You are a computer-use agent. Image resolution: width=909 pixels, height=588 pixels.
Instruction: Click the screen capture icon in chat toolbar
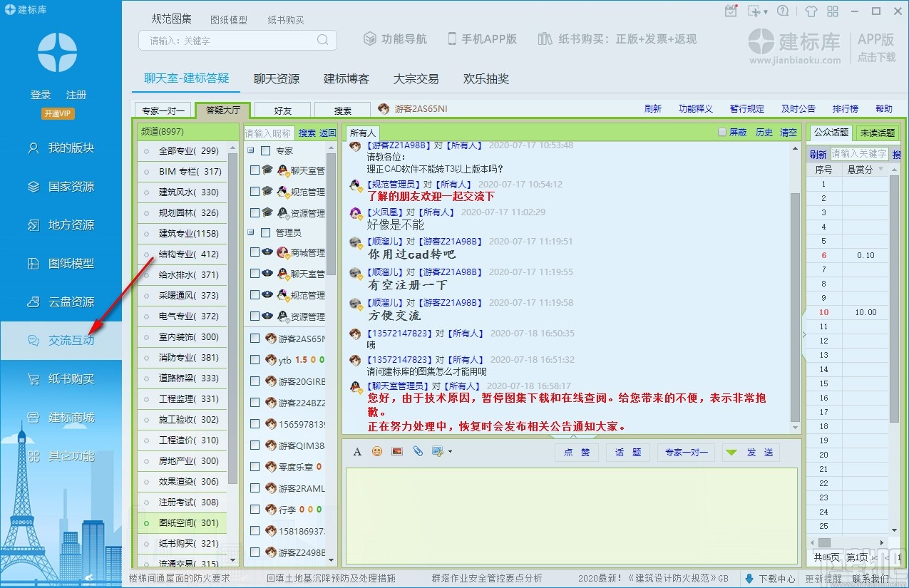click(438, 451)
